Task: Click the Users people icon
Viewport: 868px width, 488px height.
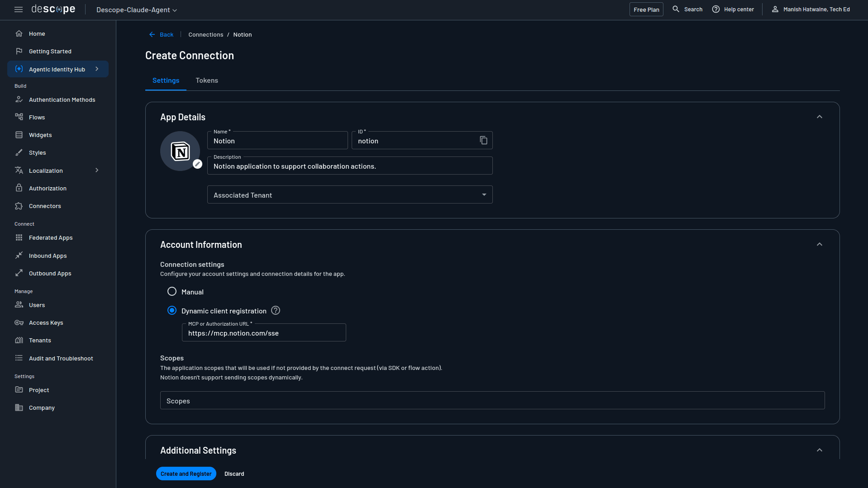Action: pos(19,305)
